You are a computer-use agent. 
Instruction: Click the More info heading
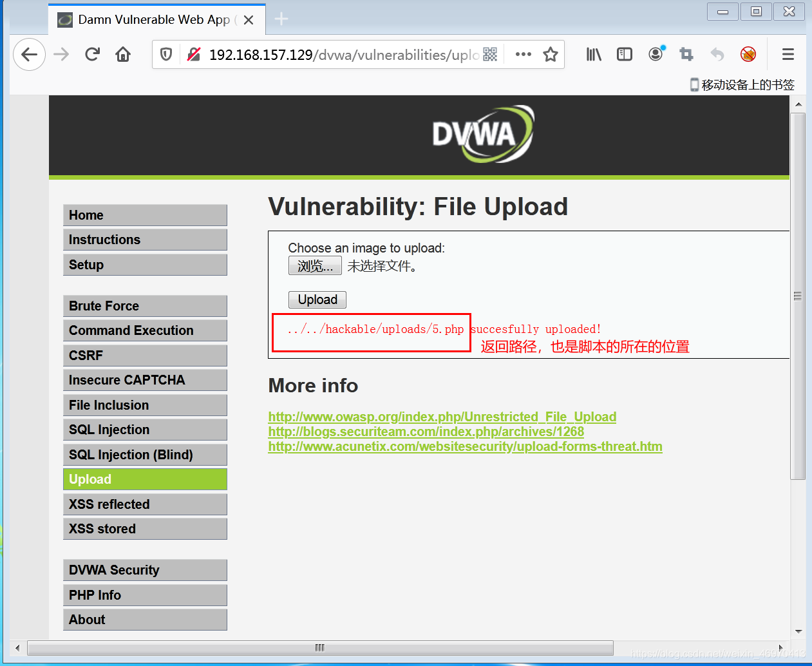tap(313, 386)
